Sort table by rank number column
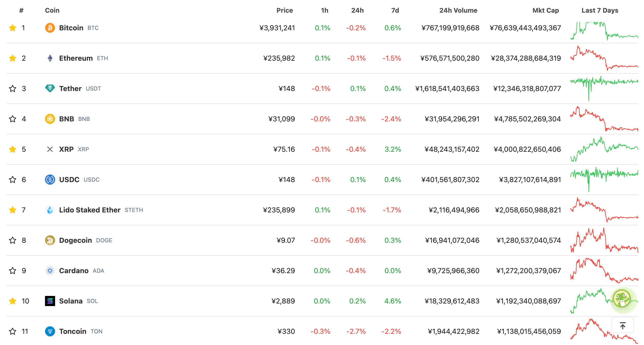 [21, 10]
